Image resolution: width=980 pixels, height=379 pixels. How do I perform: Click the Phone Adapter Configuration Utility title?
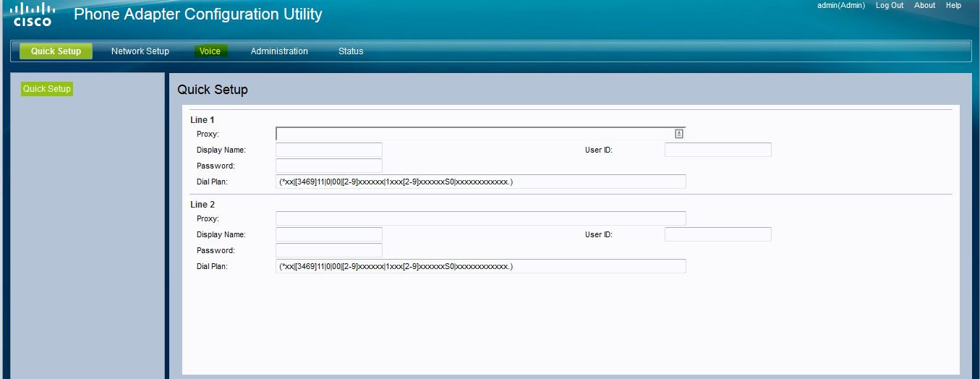198,14
